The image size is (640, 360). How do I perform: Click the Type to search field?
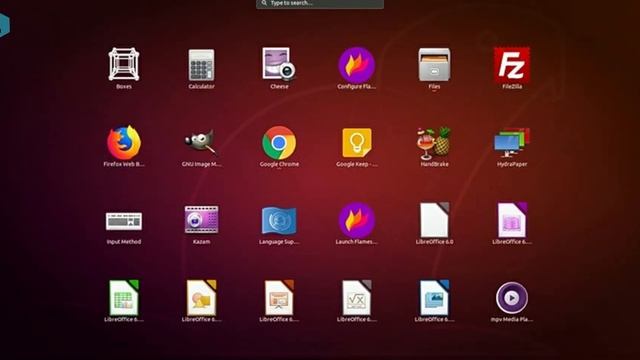coord(320,3)
